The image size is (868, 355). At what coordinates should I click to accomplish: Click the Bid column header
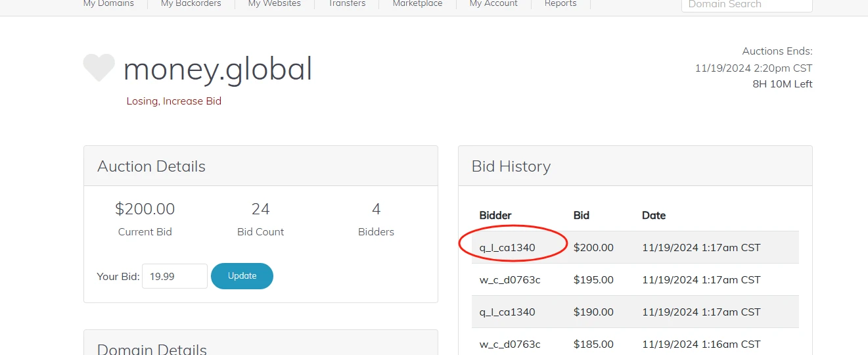pyautogui.click(x=582, y=216)
